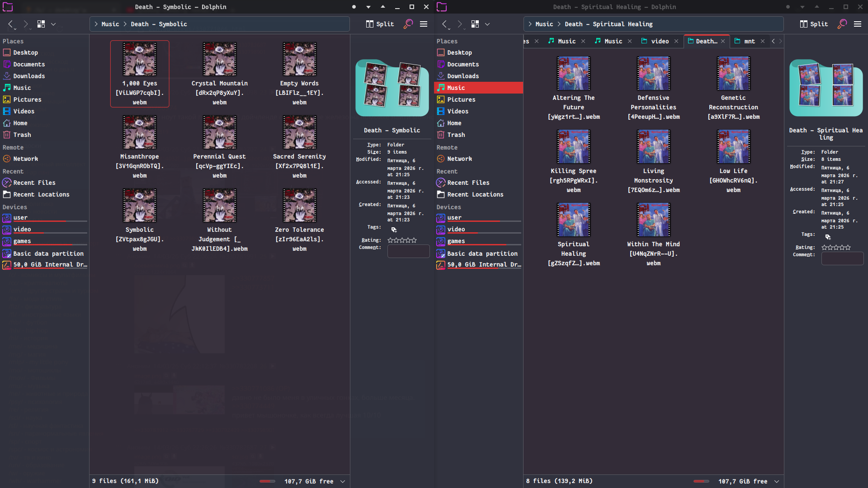The width and height of the screenshot is (868, 488).
Task: Set rating stars in right info panel
Action: pyautogui.click(x=836, y=248)
